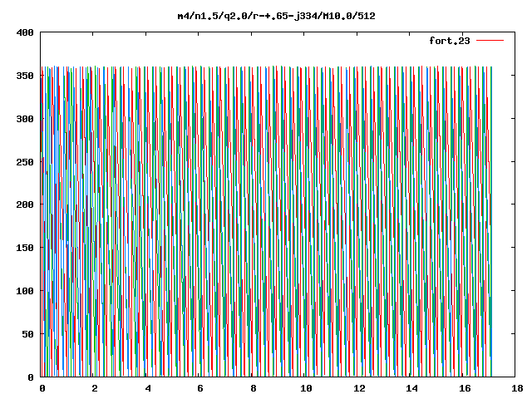Screen dimensions: 532x399
Task: Click the x-axis label '18'
Action: pos(517,388)
